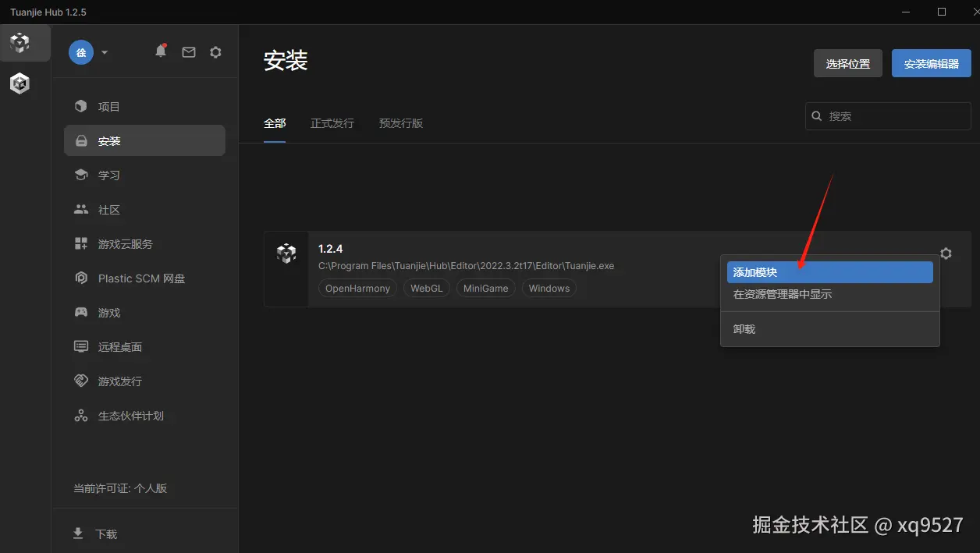The width and height of the screenshot is (980, 553).
Task: Click the 1.2.4 version title
Action: pos(331,249)
